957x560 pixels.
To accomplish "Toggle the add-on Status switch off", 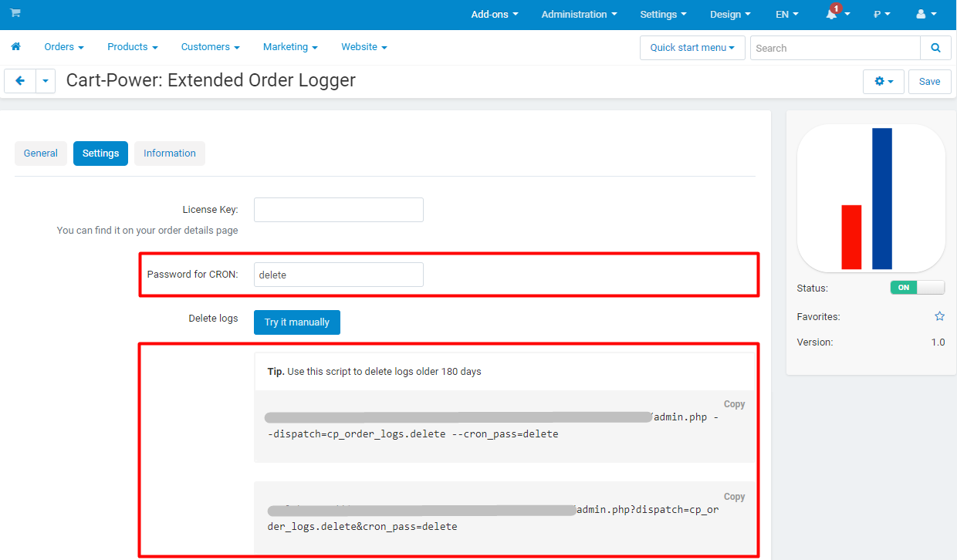I will [918, 287].
